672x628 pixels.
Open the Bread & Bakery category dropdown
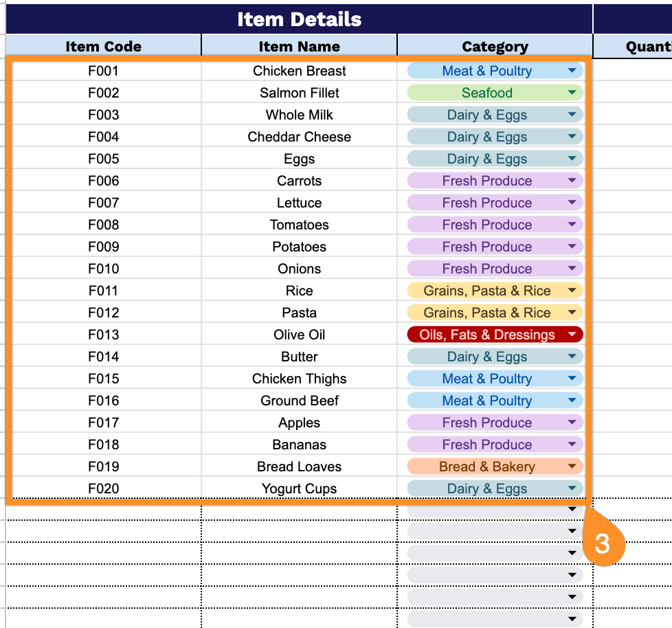[572, 467]
